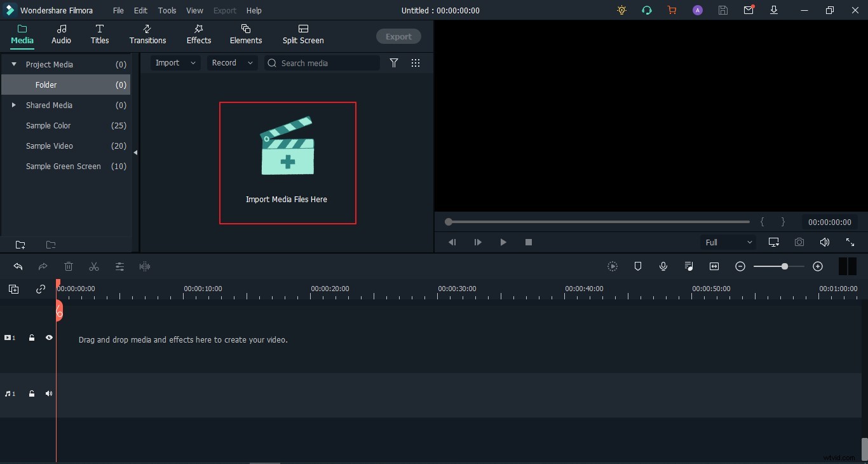Switch to the Transitions tab
Screen dimensions: 868x464
pyautogui.click(x=147, y=35)
